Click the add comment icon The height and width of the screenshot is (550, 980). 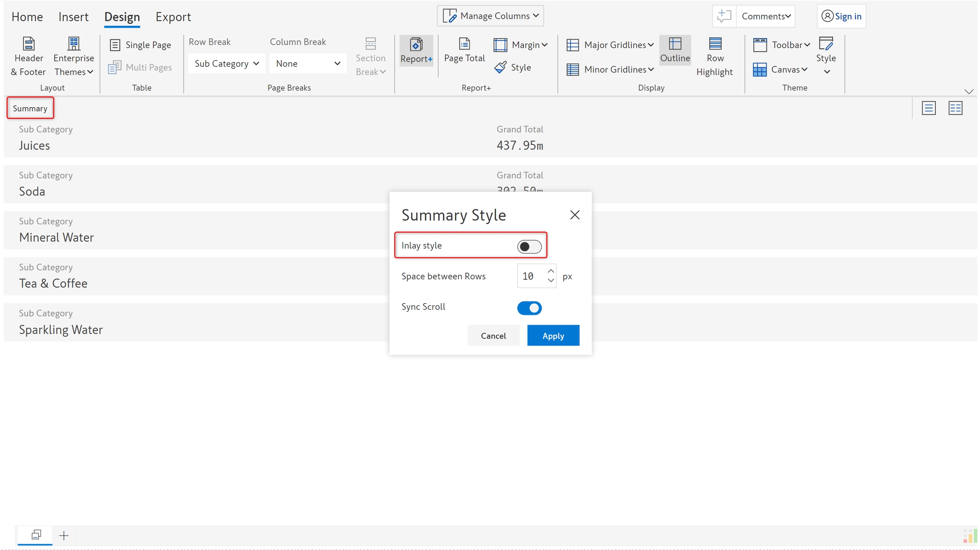[724, 16]
